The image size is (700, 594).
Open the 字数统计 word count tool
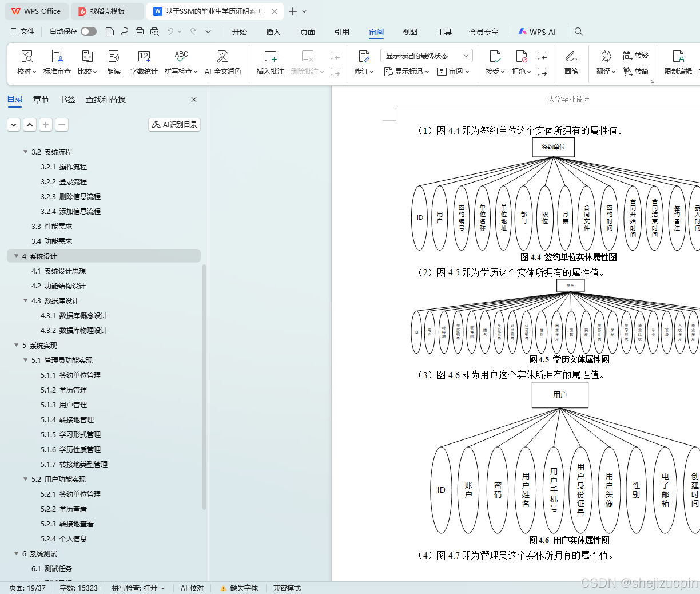point(144,63)
